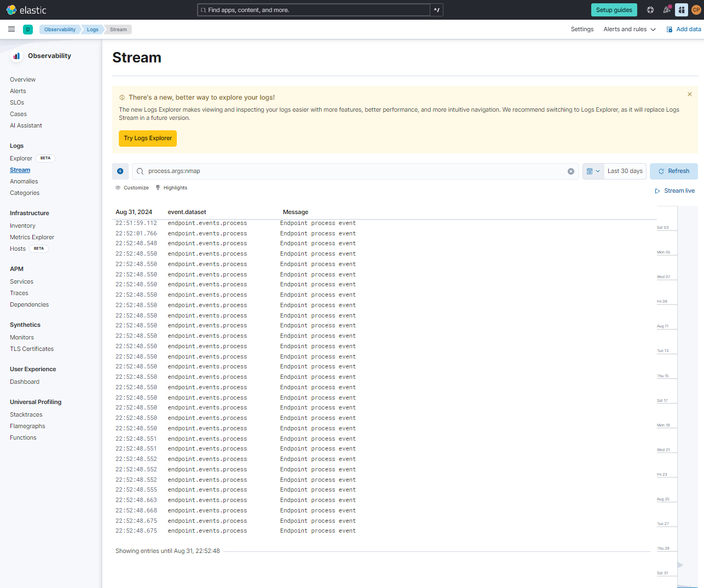Open Anomalies in sidebar
The width and height of the screenshot is (704, 588).
click(x=24, y=182)
